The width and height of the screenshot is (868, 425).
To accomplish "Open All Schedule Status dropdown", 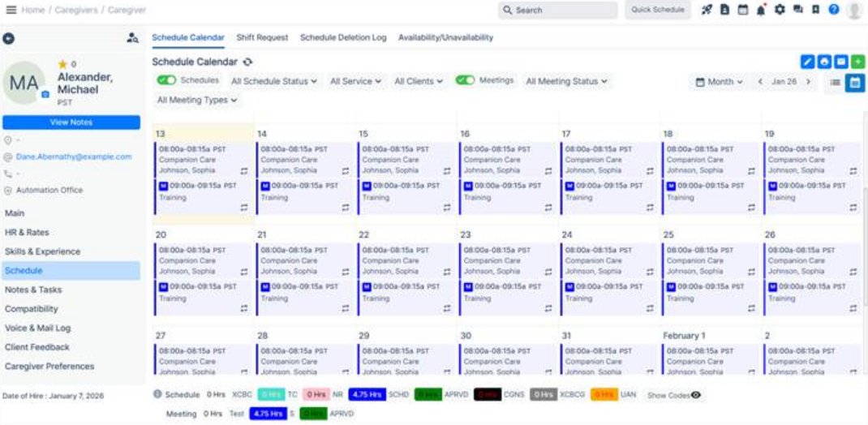I will (x=274, y=81).
